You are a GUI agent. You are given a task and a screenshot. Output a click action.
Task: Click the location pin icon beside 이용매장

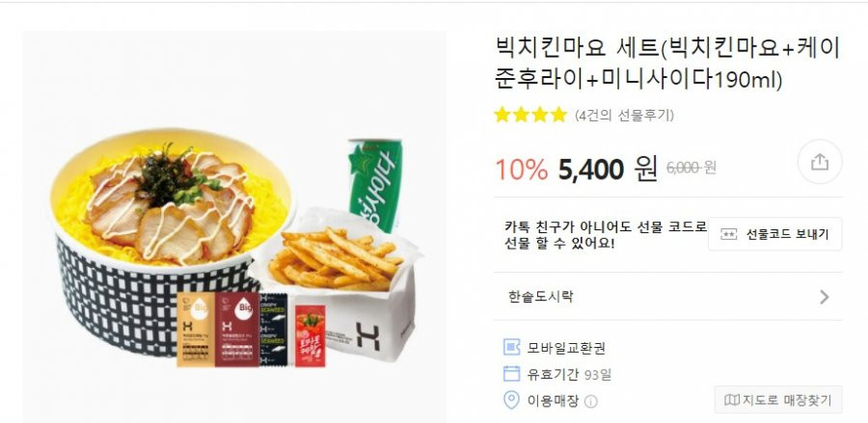click(511, 400)
